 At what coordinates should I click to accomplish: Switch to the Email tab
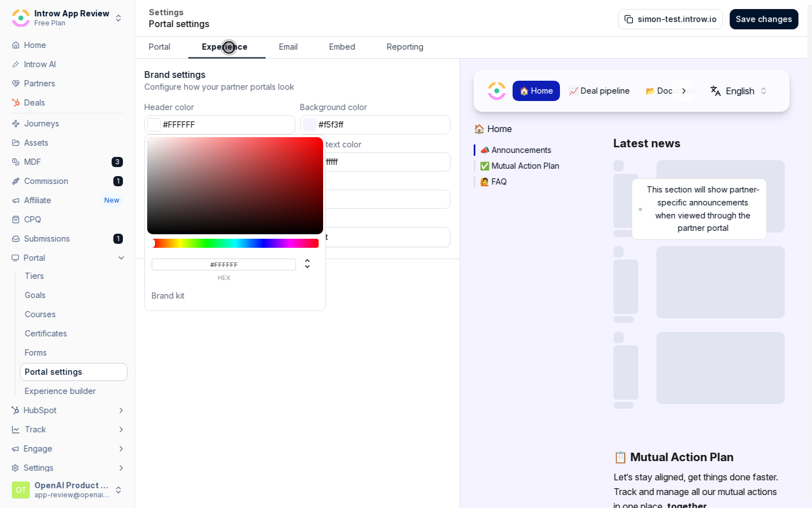288,47
